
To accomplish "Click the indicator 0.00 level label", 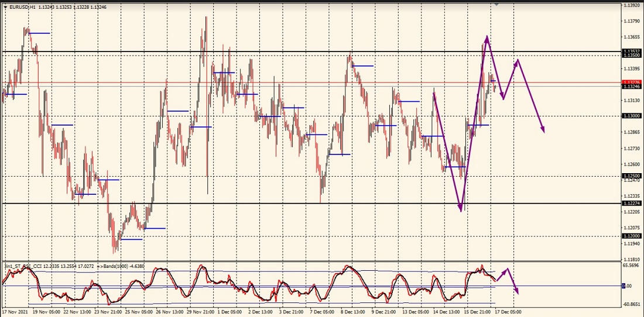I will tap(628, 286).
